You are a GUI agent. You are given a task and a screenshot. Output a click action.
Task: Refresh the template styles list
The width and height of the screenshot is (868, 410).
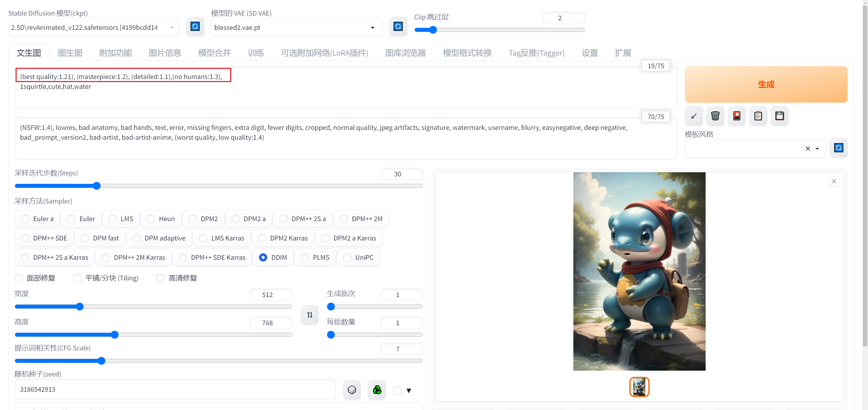tap(839, 148)
